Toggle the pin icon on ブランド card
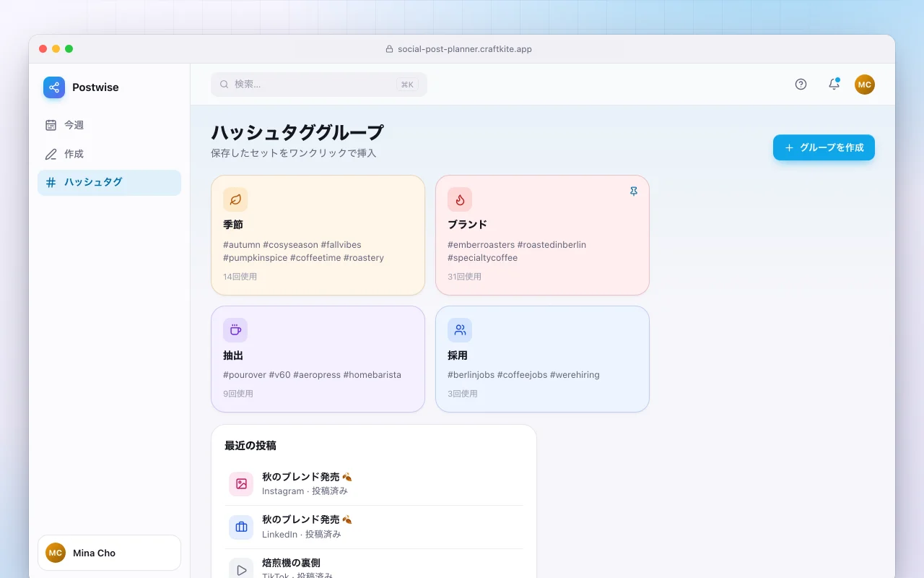Image resolution: width=924 pixels, height=578 pixels. click(634, 191)
